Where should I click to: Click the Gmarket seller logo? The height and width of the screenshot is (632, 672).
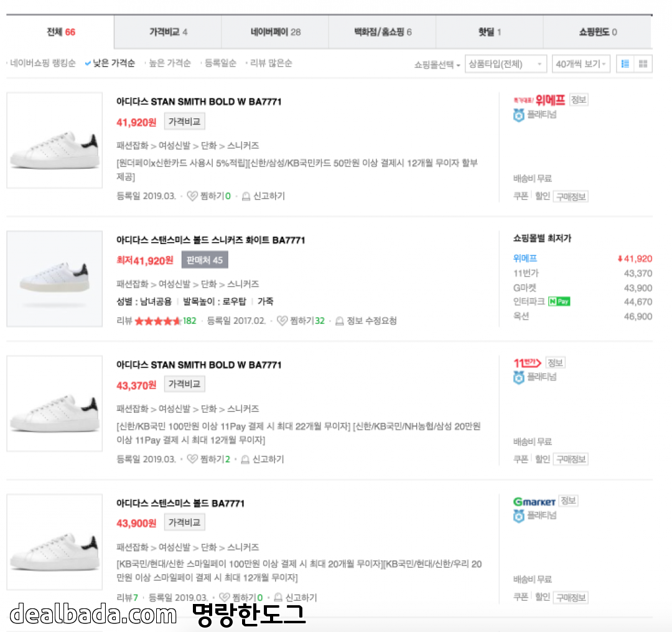[x=534, y=501]
